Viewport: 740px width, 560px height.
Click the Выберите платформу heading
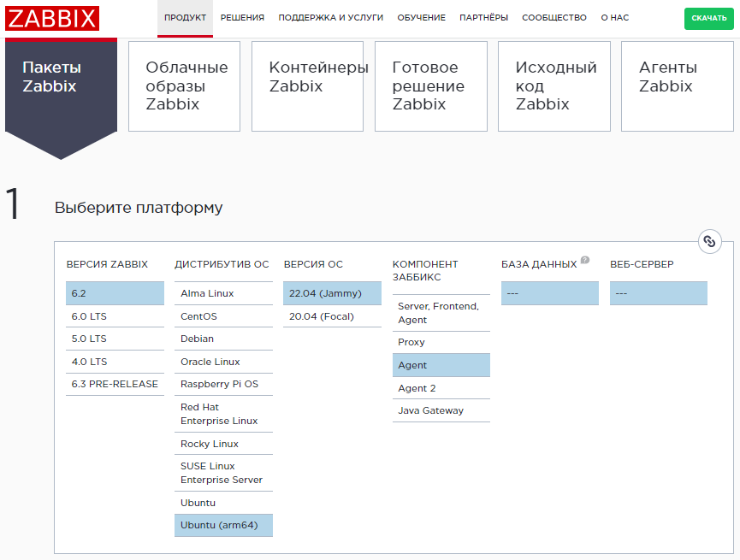pos(139,208)
